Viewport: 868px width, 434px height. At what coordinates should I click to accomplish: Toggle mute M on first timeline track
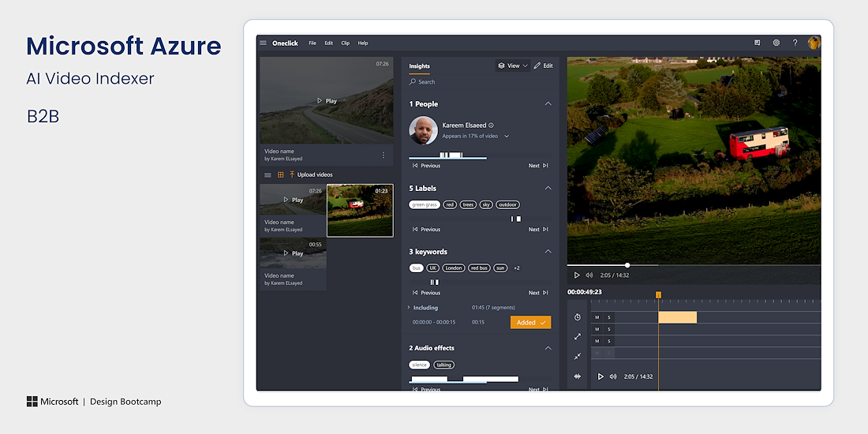(597, 317)
